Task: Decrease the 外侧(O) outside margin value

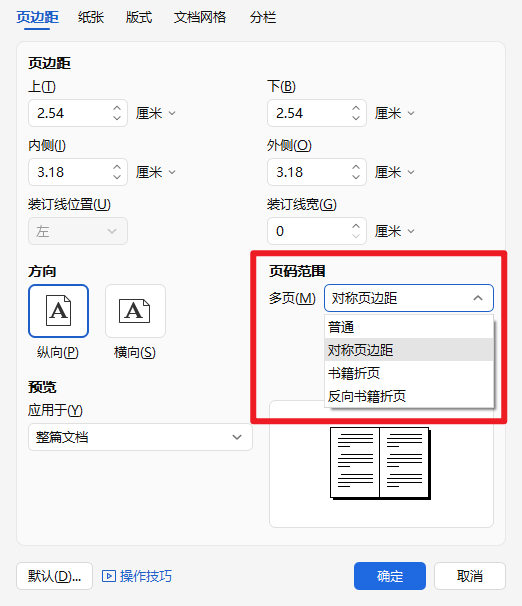Action: (x=356, y=177)
